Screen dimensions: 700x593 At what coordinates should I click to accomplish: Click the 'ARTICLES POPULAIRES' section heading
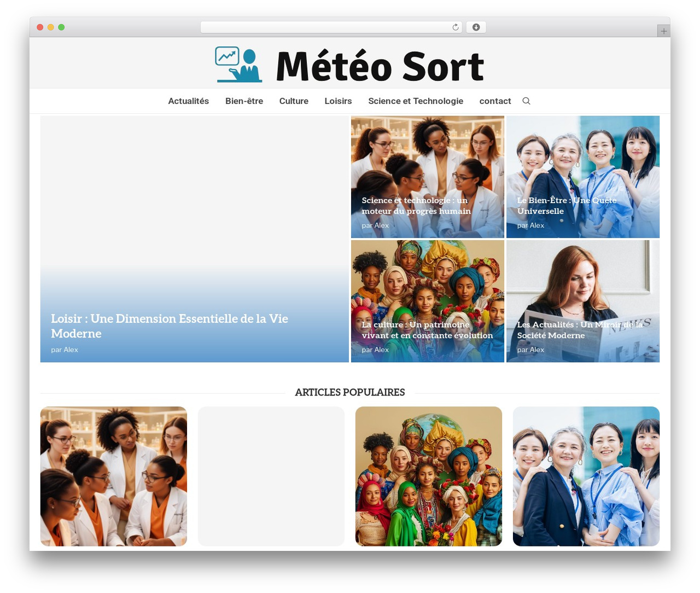[x=350, y=392]
